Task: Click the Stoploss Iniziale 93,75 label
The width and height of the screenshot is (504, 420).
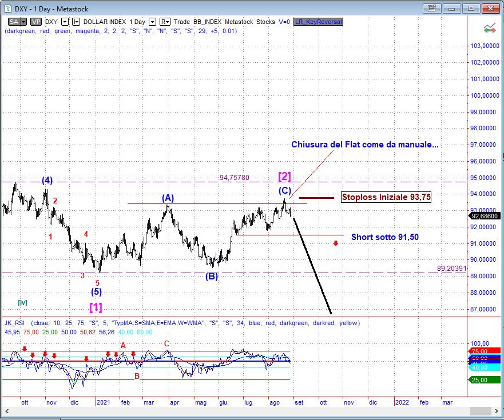Action: [386, 197]
